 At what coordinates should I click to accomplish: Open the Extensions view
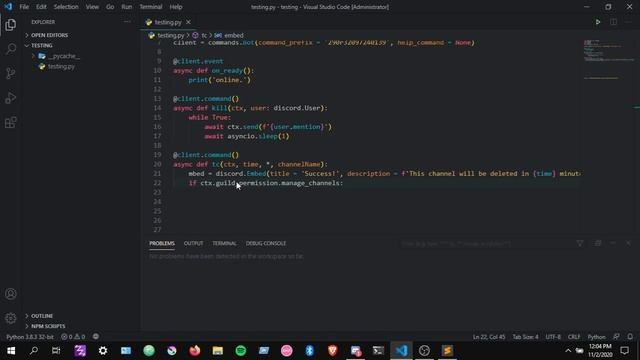[x=11, y=122]
